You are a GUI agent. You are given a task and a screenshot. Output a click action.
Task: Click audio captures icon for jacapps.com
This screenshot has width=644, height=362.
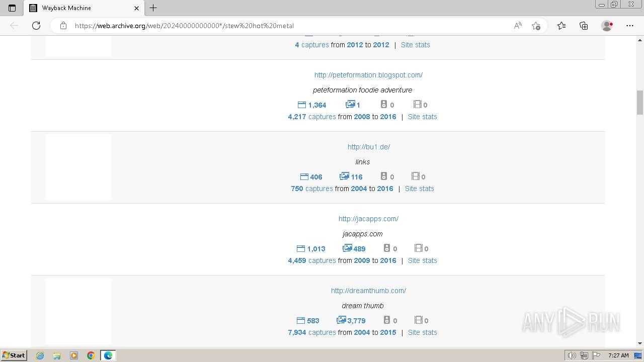coord(387,248)
